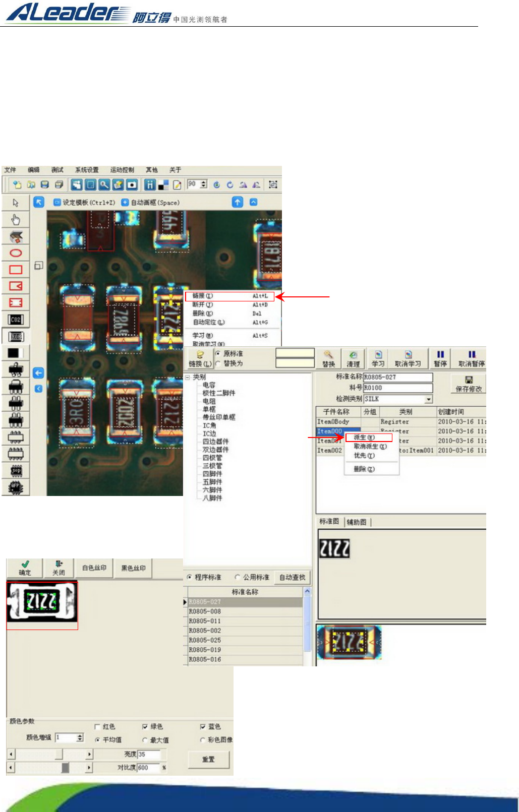Enable the 红色 checkbox
This screenshot has height=812, width=519.
[97, 727]
